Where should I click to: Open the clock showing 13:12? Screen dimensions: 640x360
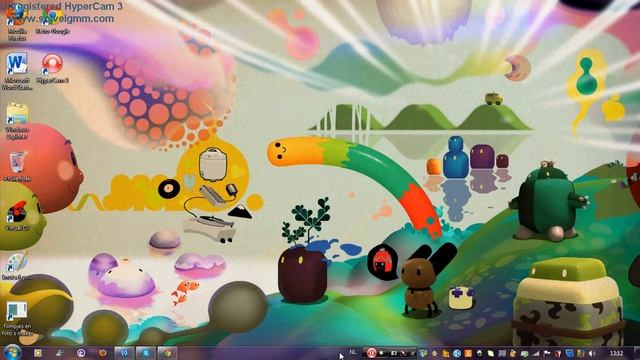[x=616, y=353]
